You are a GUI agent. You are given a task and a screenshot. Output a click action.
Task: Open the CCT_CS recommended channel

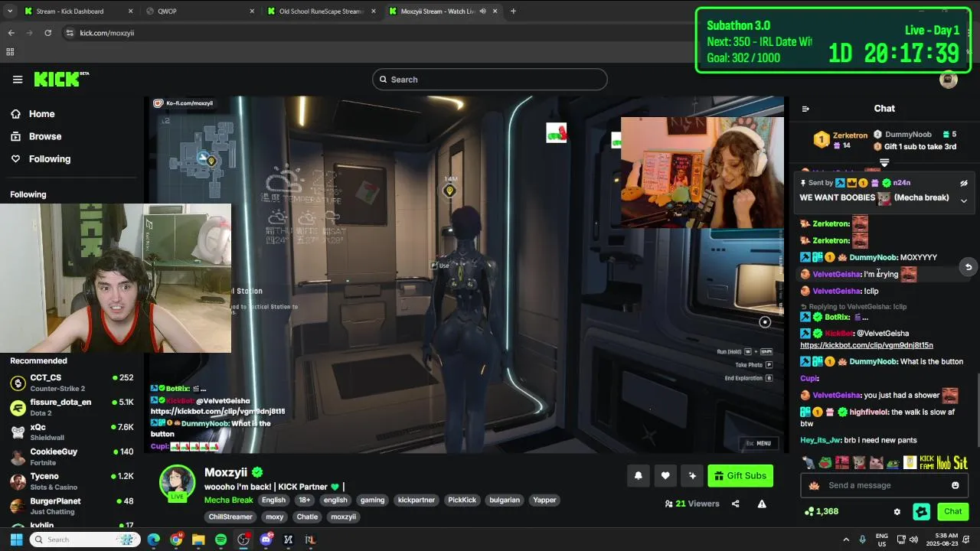click(x=72, y=383)
